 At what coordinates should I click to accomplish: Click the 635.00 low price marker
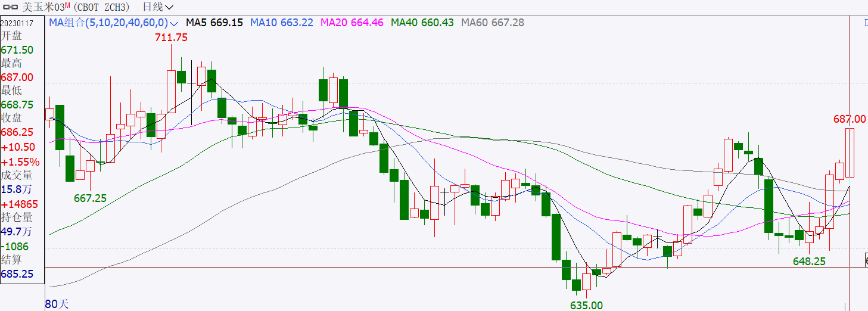[x=586, y=305]
